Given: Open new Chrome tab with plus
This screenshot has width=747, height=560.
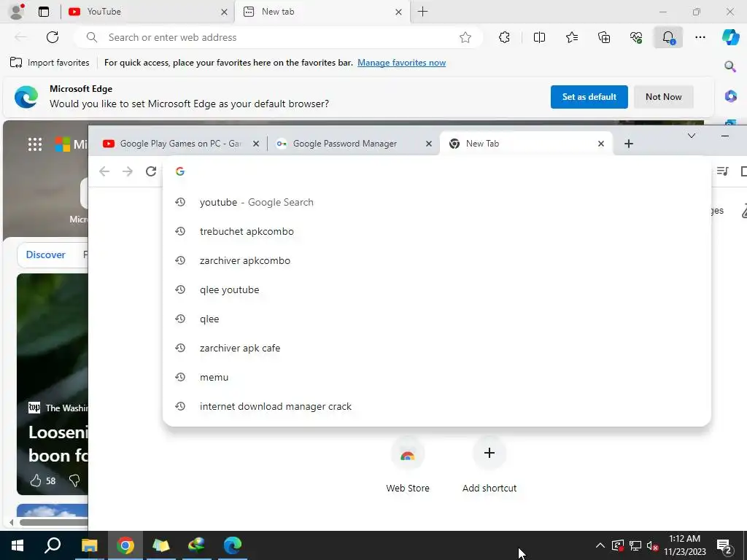Looking at the screenshot, I should click(628, 144).
